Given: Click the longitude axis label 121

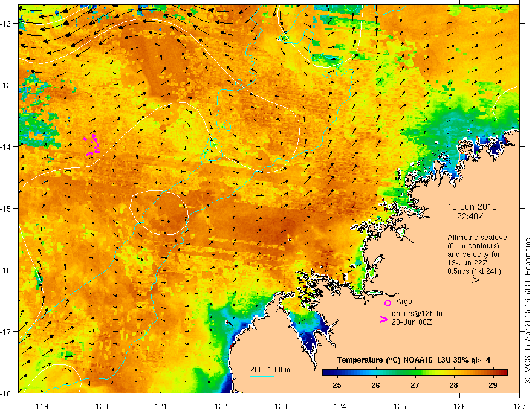Looking at the screenshot, I should [x=161, y=406].
